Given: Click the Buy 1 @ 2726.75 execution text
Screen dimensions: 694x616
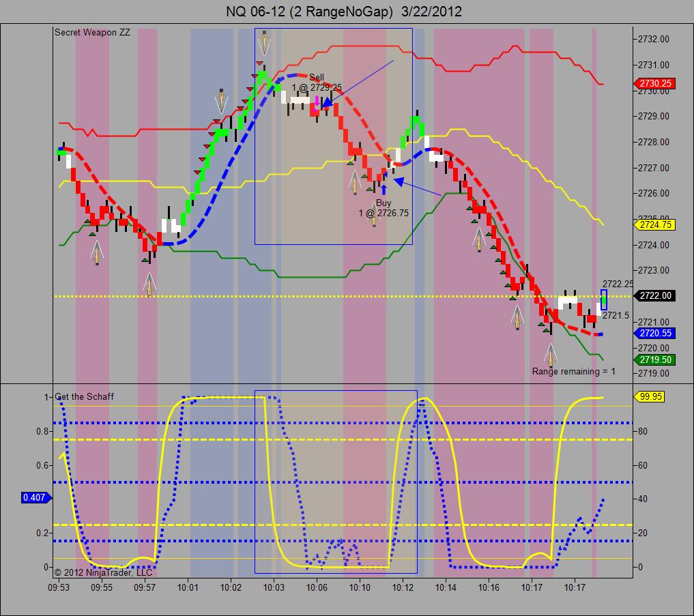Looking at the screenshot, I should click(384, 208).
